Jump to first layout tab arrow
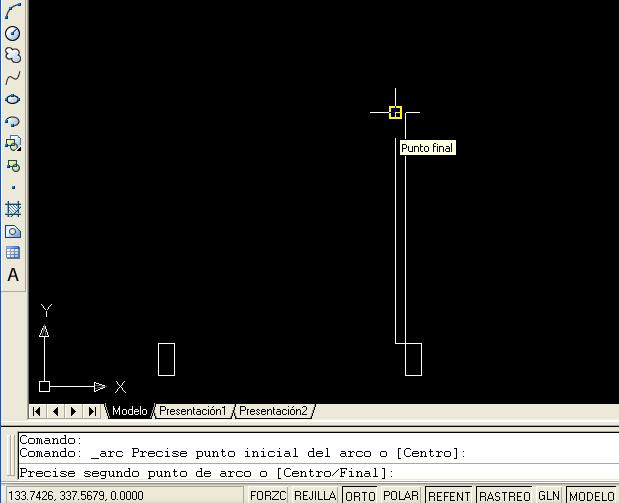The width and height of the screenshot is (619, 503). point(37,411)
